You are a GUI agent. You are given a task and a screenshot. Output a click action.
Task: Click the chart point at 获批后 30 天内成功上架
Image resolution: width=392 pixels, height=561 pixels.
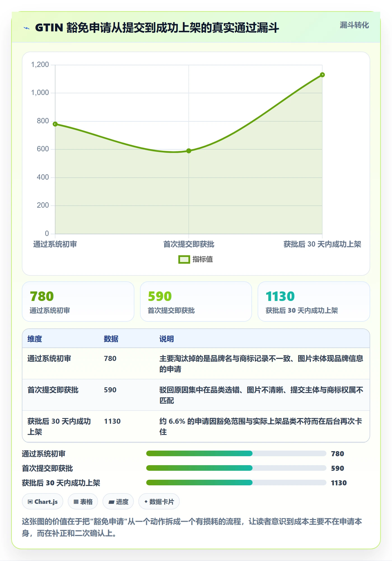(322, 75)
